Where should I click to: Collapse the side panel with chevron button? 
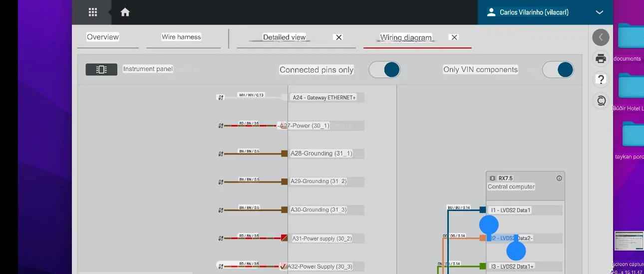601,37
